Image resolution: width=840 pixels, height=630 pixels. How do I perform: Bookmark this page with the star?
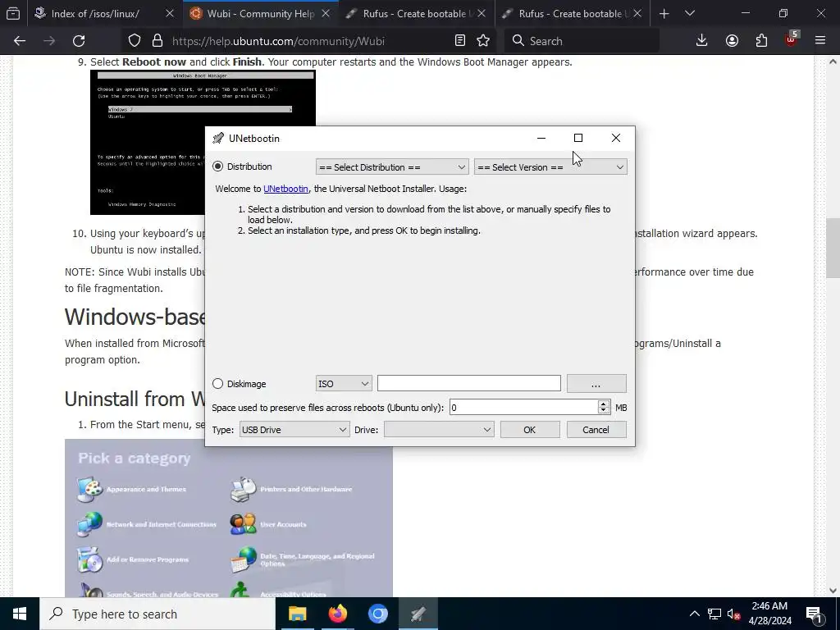[x=483, y=41]
